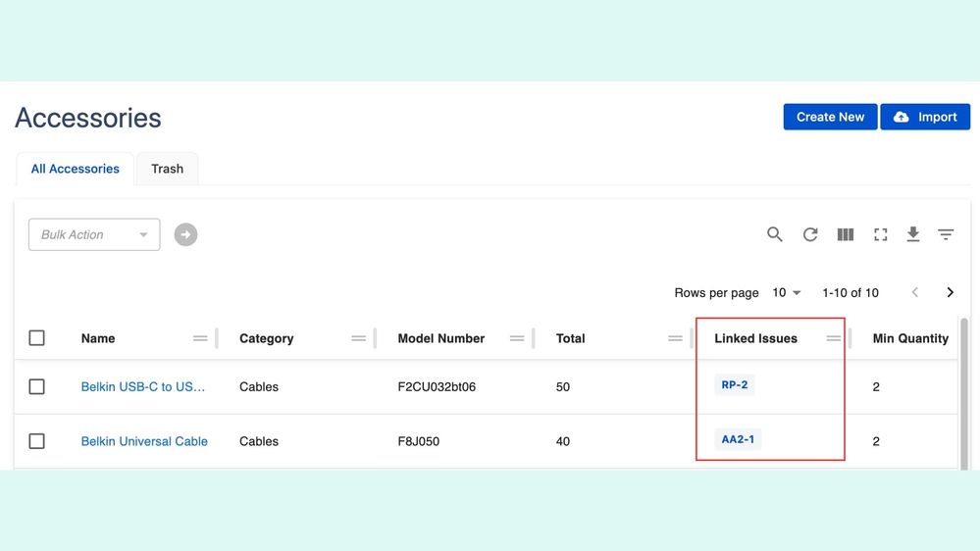Sort by Total column header
This screenshot has width=980, height=551.
[571, 338]
